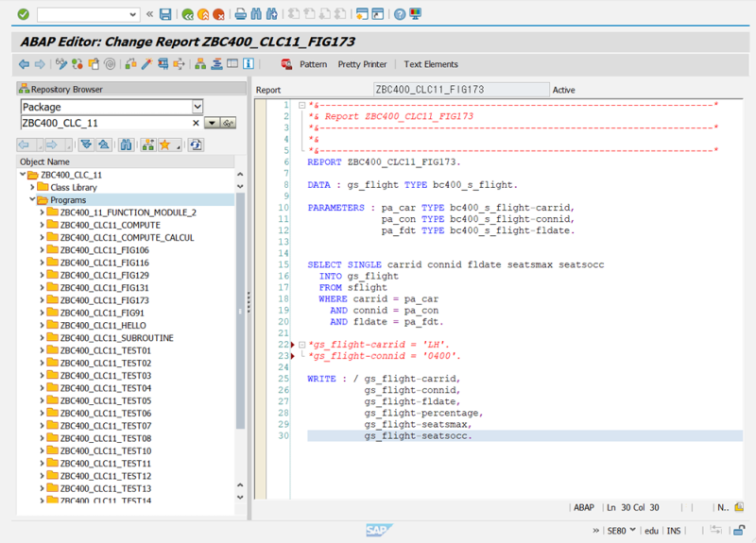Click the Where-Used List icon
The height and width of the screenshot is (543, 756).
[x=179, y=64]
